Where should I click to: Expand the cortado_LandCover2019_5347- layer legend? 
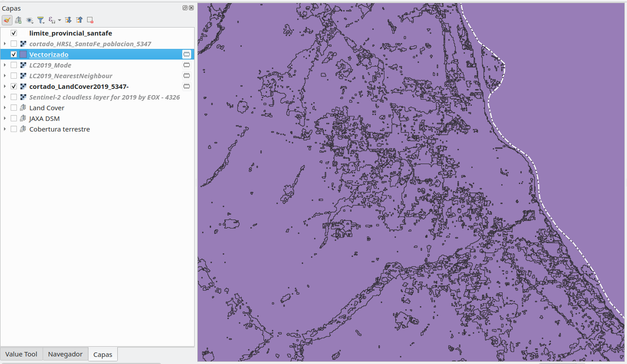click(5, 86)
